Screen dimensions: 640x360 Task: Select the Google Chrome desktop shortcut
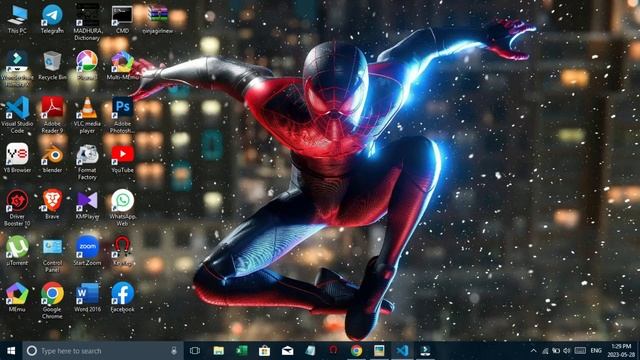point(52,301)
